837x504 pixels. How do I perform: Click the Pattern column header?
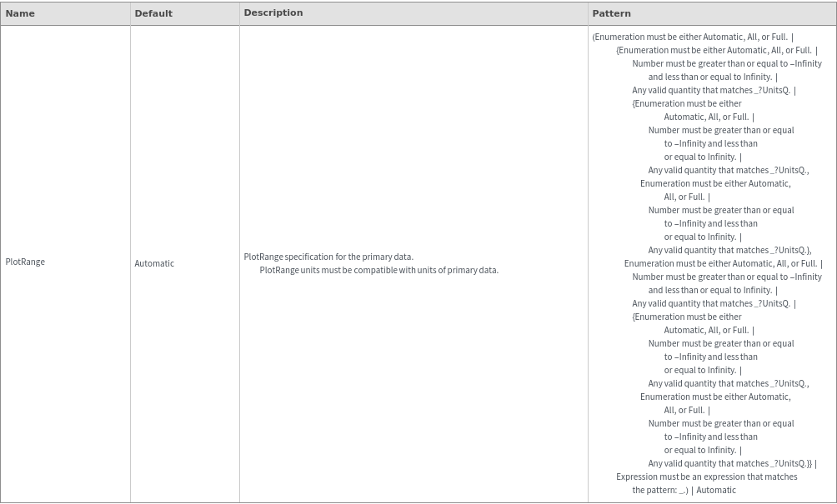pyautogui.click(x=611, y=13)
